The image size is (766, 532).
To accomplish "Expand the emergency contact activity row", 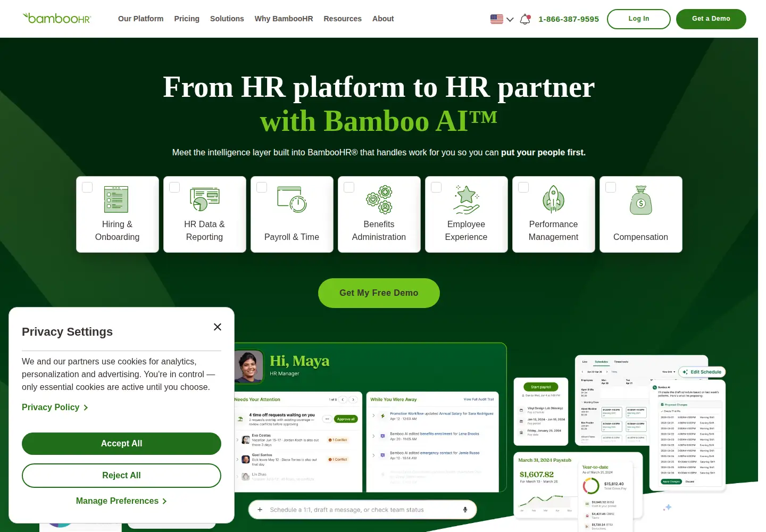I will point(373,455).
